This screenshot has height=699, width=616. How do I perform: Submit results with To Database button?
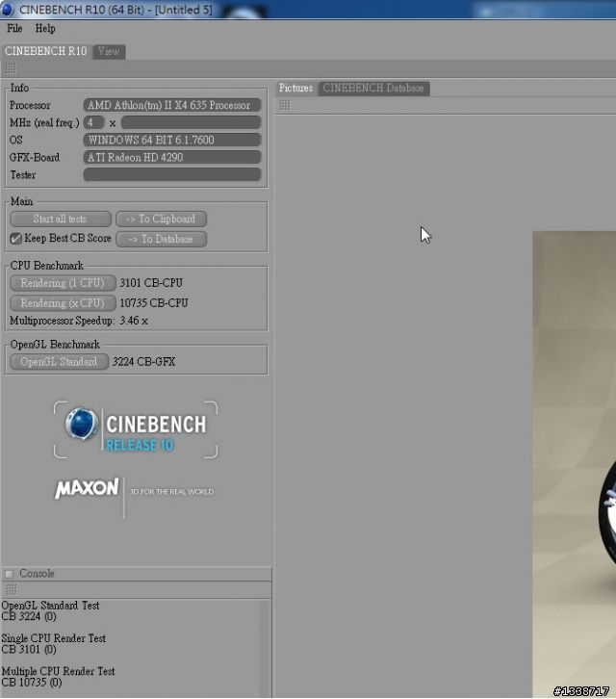pos(161,239)
